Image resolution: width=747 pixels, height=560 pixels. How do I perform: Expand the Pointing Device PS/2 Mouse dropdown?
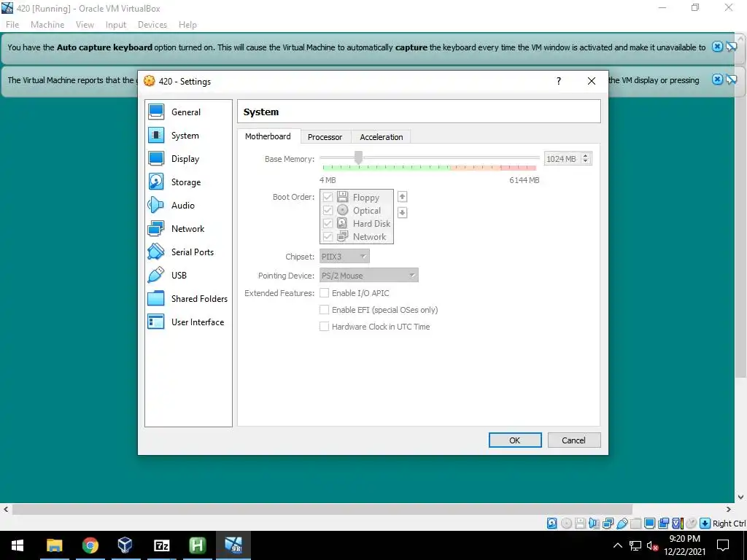[368, 275]
